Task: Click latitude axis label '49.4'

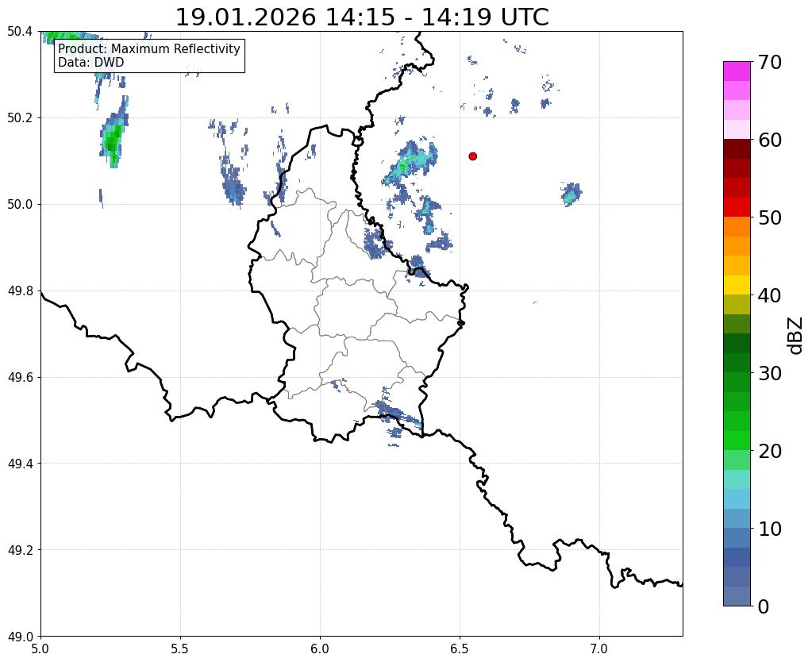Action: [20, 464]
